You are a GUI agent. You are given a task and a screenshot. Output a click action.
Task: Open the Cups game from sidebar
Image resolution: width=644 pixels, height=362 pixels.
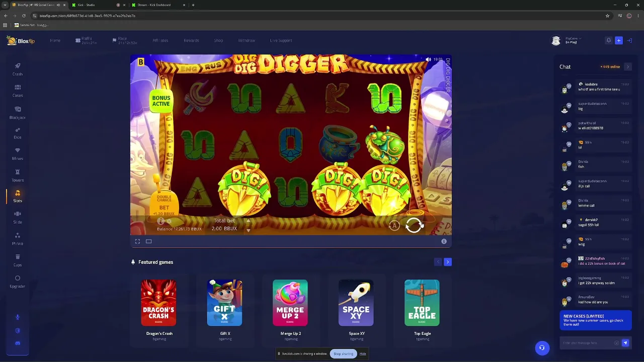(18, 260)
